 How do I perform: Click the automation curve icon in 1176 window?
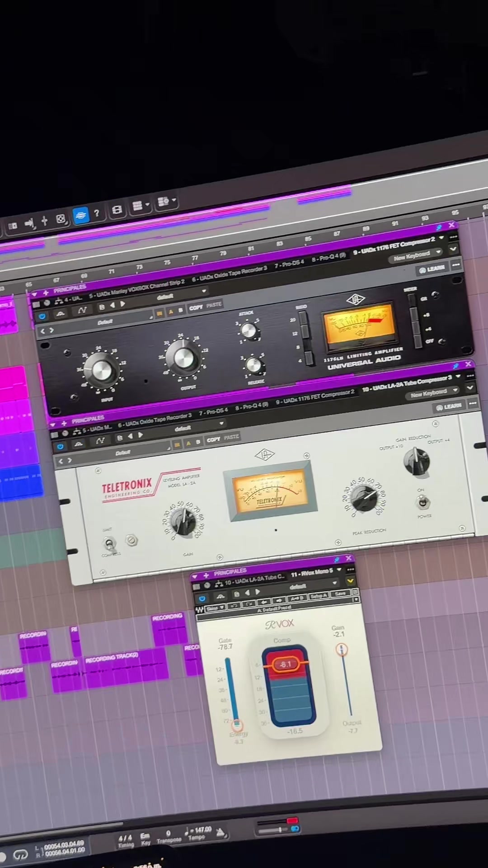pyautogui.click(x=82, y=310)
